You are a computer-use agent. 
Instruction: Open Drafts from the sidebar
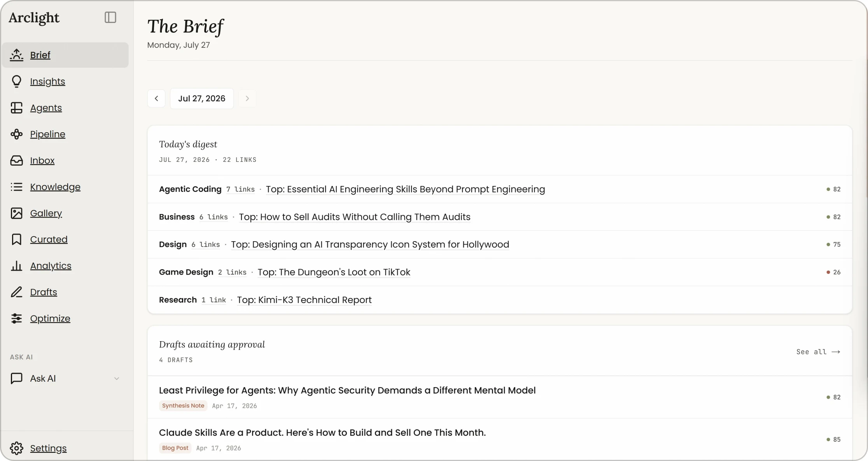pos(44,292)
